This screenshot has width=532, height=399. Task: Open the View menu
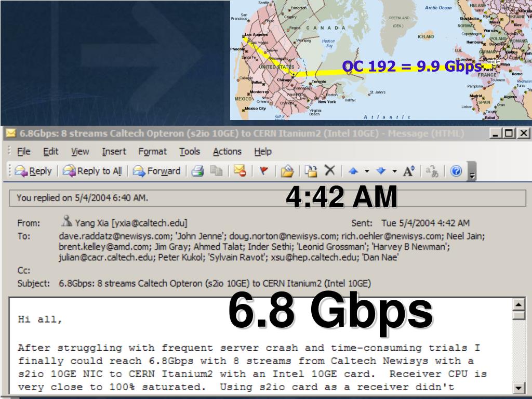click(80, 151)
